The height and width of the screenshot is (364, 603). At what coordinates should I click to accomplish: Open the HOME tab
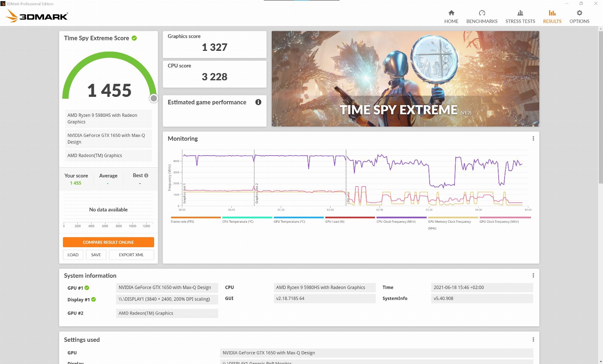pyautogui.click(x=451, y=17)
